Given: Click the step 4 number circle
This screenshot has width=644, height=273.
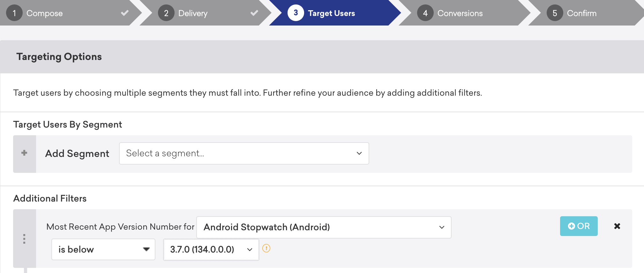Looking at the screenshot, I should [x=425, y=13].
